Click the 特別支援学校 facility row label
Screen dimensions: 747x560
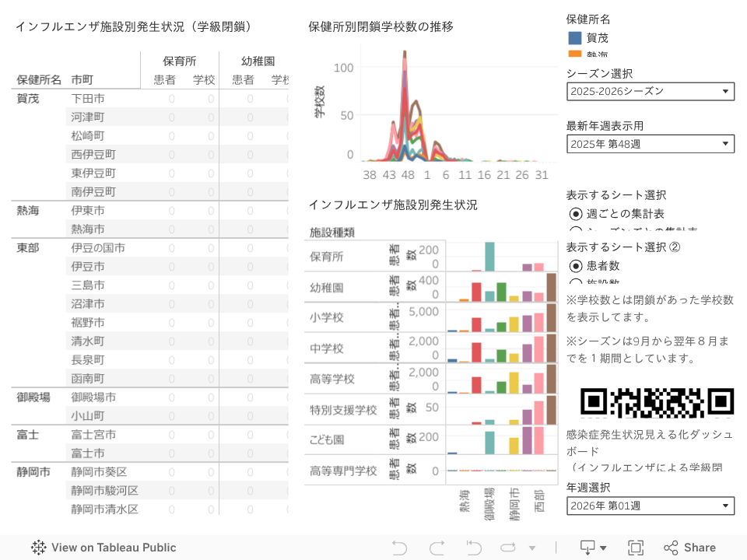coord(343,410)
